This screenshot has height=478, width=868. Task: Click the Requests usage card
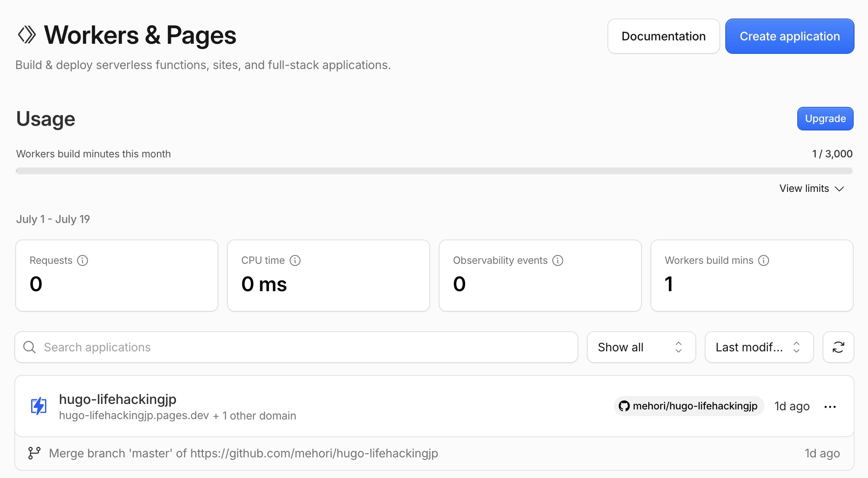click(x=117, y=276)
